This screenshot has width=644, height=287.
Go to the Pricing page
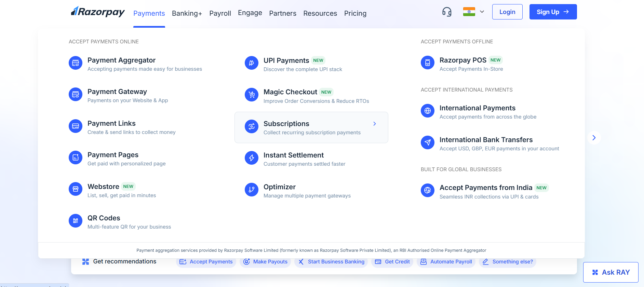pyautogui.click(x=355, y=13)
